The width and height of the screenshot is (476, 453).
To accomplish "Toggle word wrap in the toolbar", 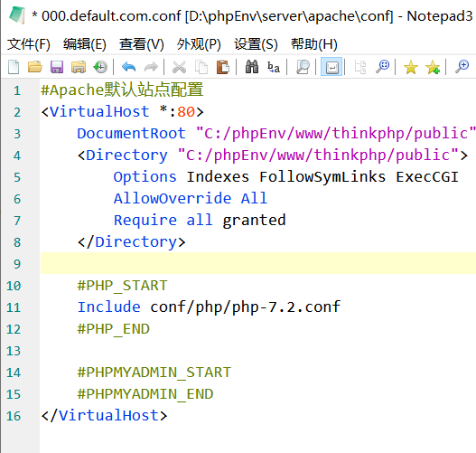I will [x=331, y=67].
